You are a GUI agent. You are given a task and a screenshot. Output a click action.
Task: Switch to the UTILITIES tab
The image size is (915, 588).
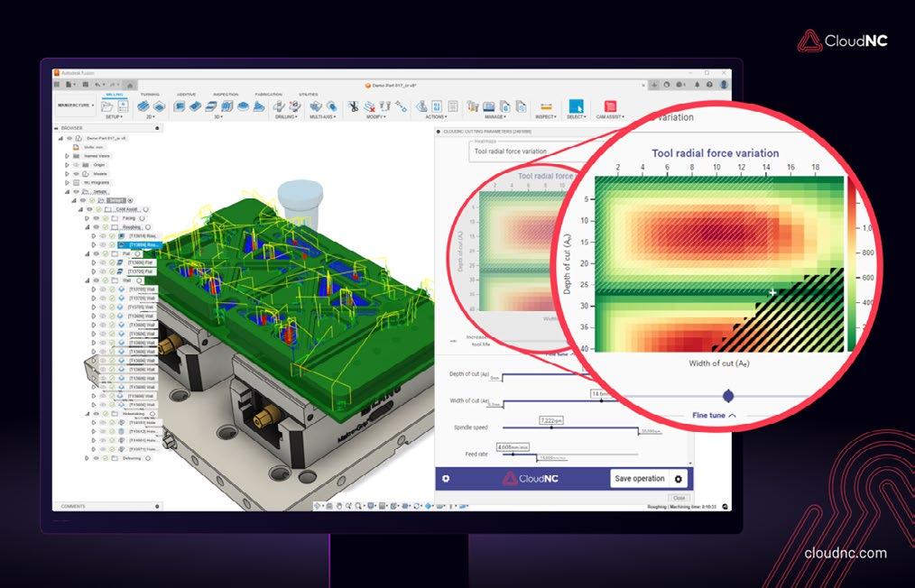point(309,95)
